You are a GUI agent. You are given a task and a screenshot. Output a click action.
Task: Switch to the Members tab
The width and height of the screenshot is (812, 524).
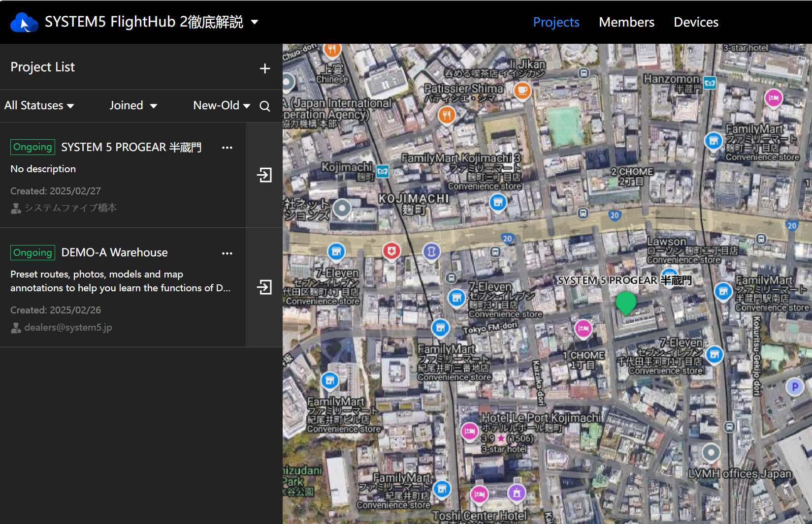point(626,22)
